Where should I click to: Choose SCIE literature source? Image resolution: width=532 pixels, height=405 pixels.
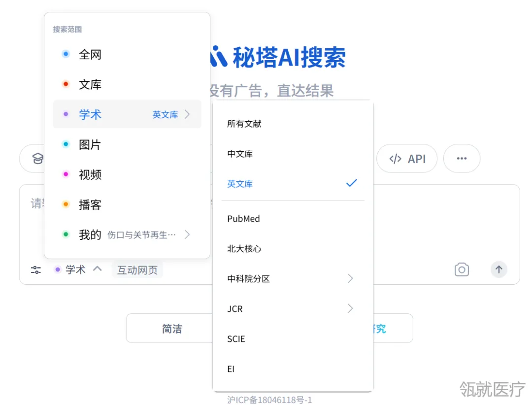click(x=293, y=339)
